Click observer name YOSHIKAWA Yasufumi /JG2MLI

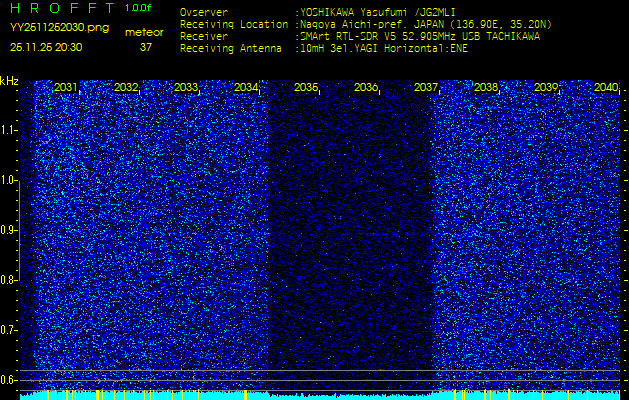pyautogui.click(x=377, y=12)
